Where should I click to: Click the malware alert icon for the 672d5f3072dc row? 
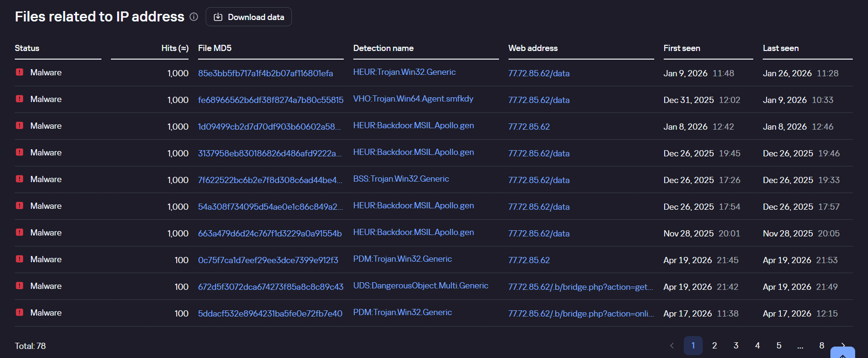pos(20,286)
